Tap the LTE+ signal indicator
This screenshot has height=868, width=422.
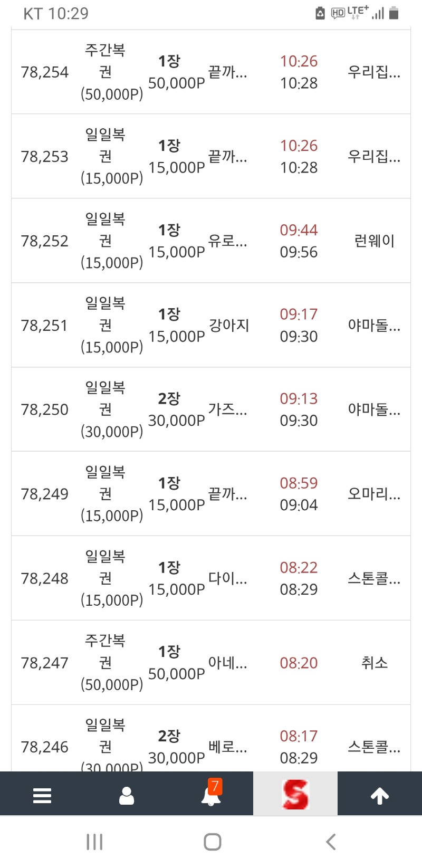(x=358, y=12)
